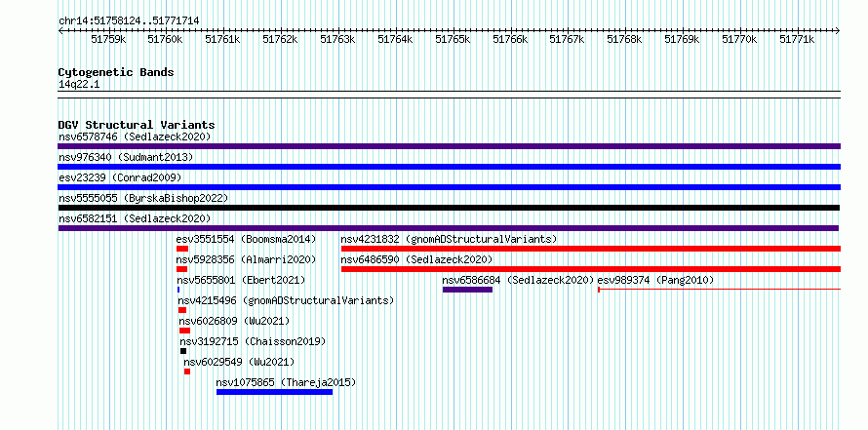Click the nsv5555055 (ByrskaBishop2022) label
868x430 pixels.
[x=143, y=198]
